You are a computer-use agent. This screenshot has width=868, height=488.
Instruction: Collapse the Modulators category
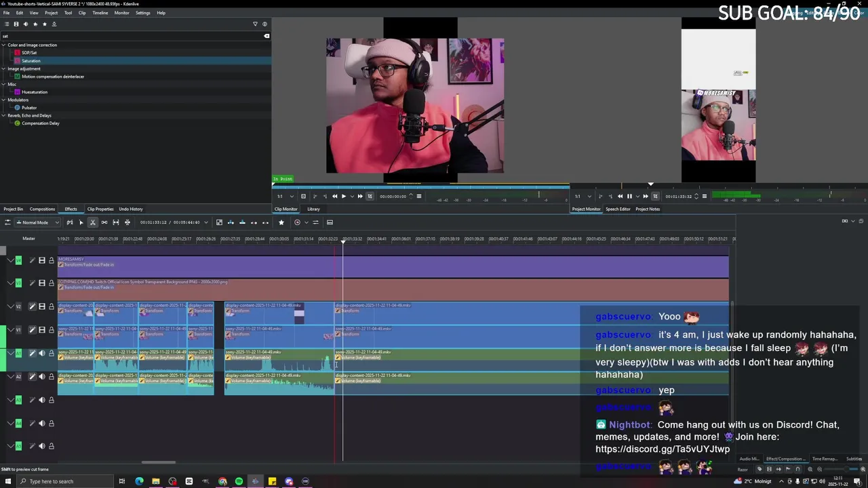(3, 100)
